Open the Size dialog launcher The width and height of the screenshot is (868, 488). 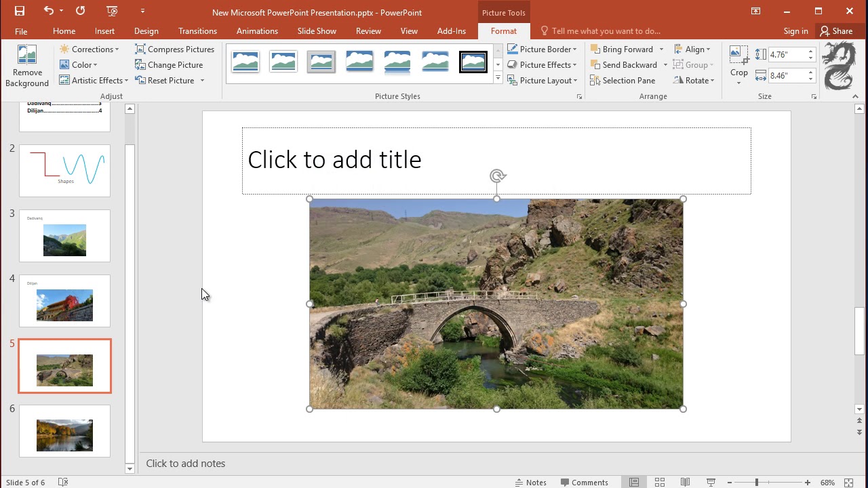click(814, 97)
